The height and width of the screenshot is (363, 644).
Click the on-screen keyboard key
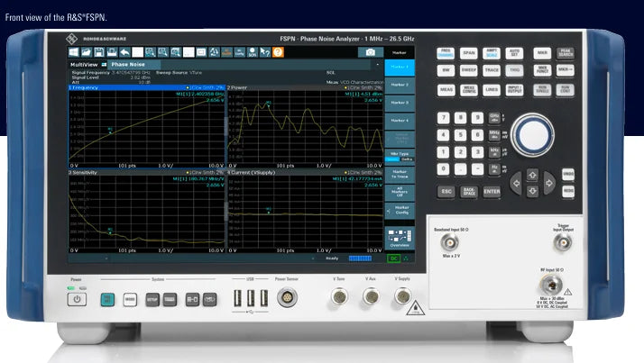170,300
